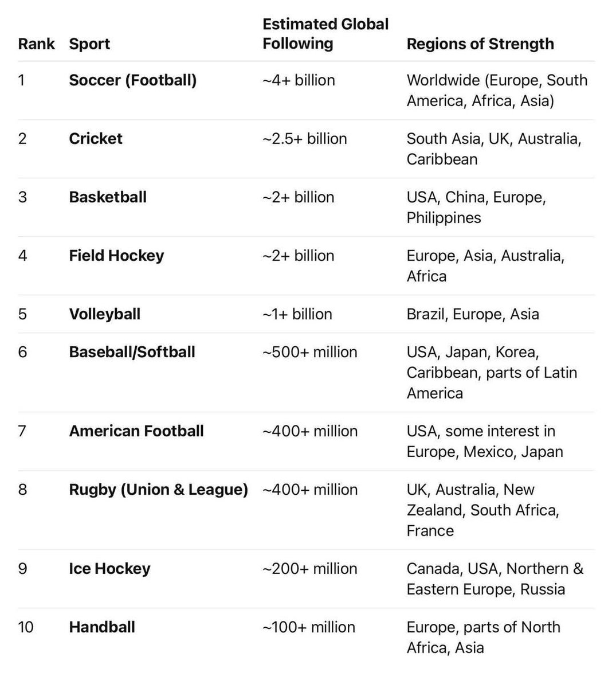Click the Cricket sport name
Viewport: 616px width, 688px height.
click(x=96, y=139)
